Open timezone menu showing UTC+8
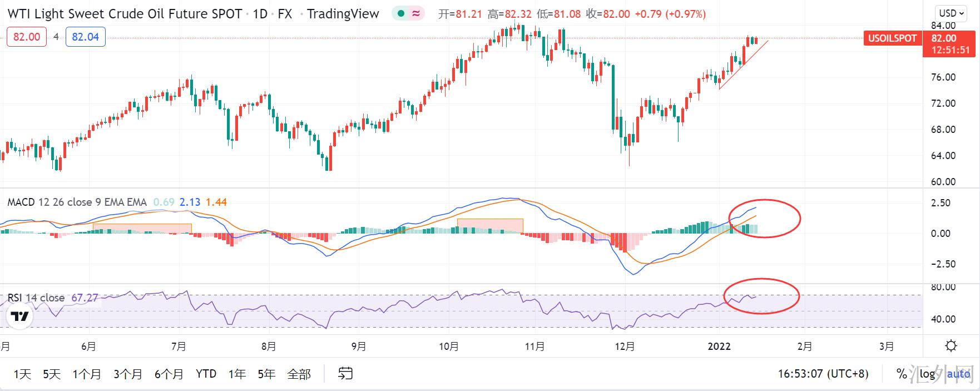This screenshot has width=980, height=391. pos(823,374)
